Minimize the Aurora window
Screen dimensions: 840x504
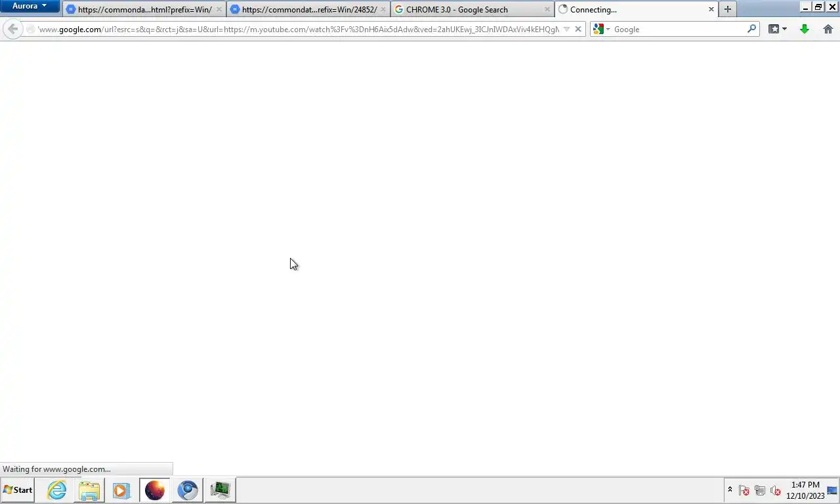[x=805, y=7]
